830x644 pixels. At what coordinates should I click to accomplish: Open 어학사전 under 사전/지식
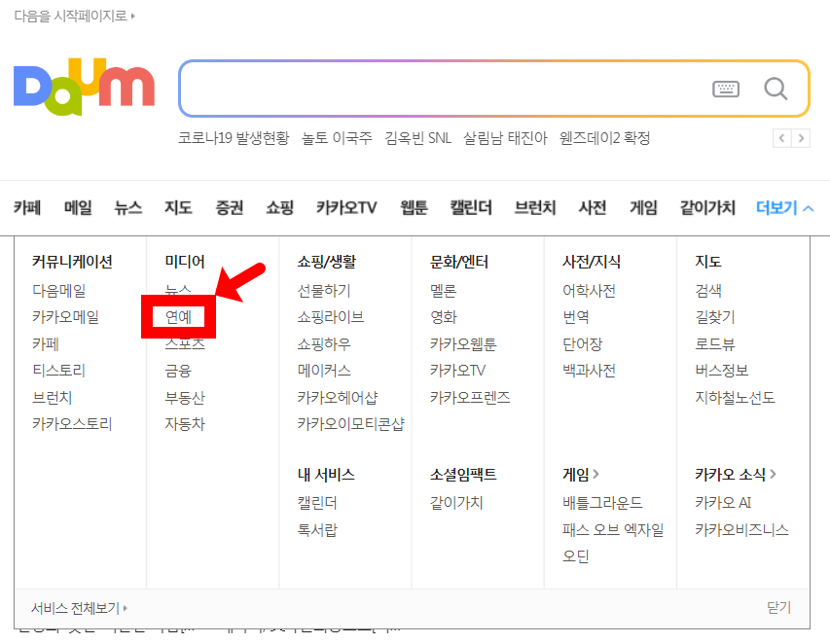589,291
